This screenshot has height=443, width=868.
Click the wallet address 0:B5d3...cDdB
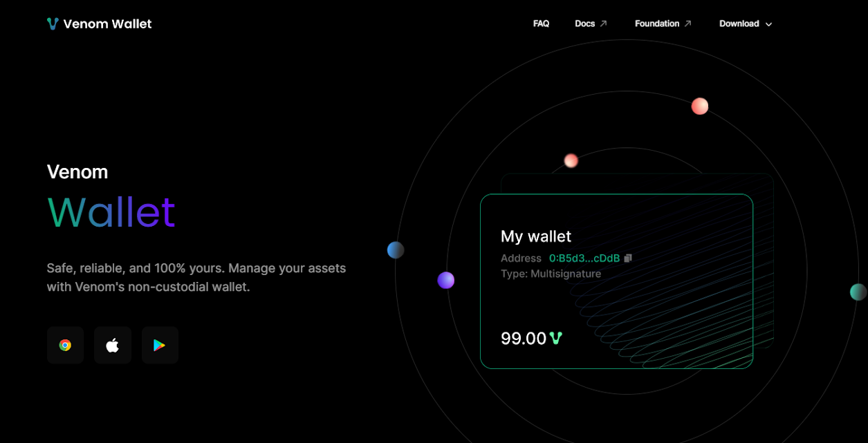tap(584, 258)
